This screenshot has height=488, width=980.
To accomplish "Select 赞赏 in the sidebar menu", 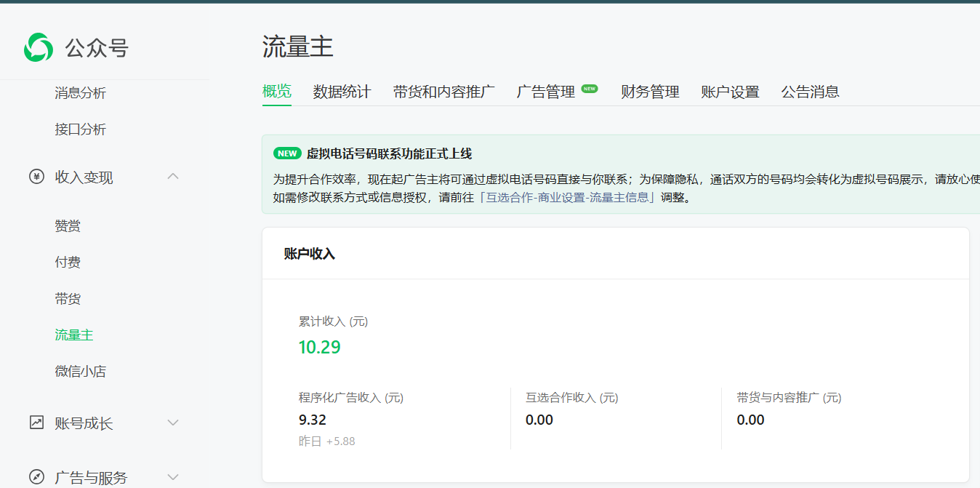I will click(x=68, y=226).
